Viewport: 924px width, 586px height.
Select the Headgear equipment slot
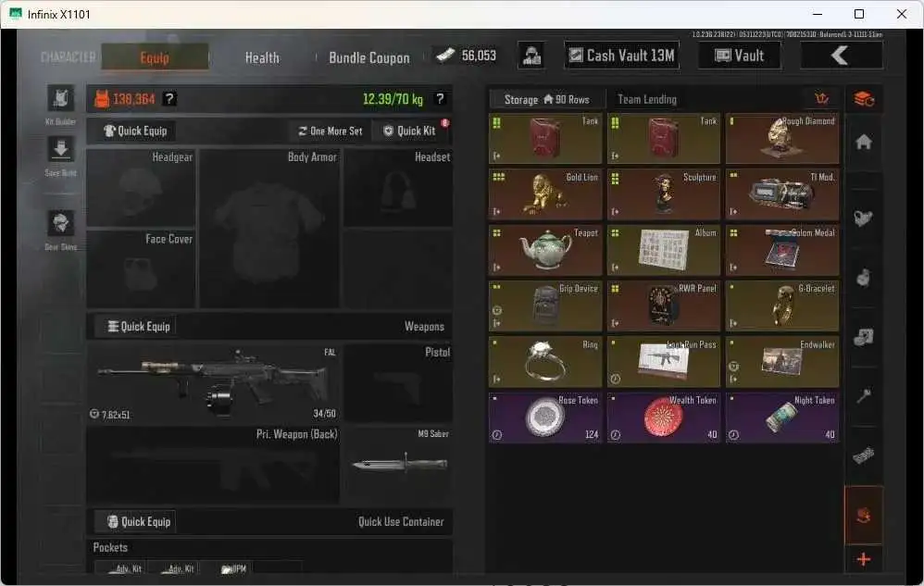142,188
